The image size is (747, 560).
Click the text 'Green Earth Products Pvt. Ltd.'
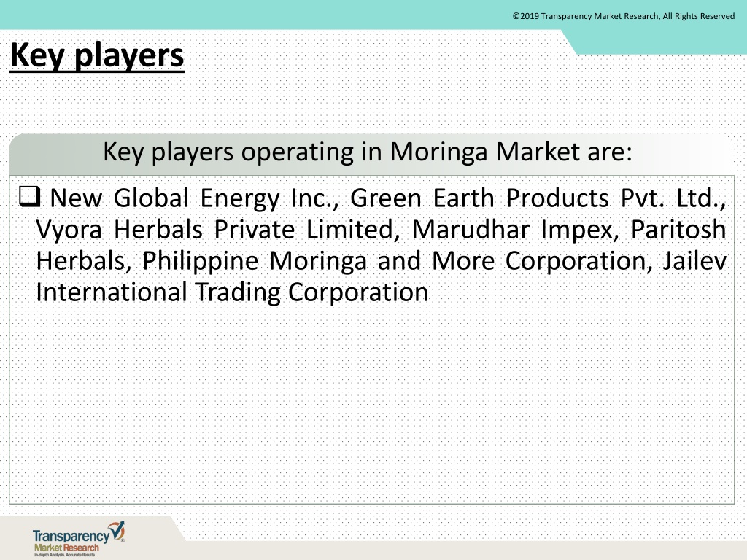[x=538, y=198]
